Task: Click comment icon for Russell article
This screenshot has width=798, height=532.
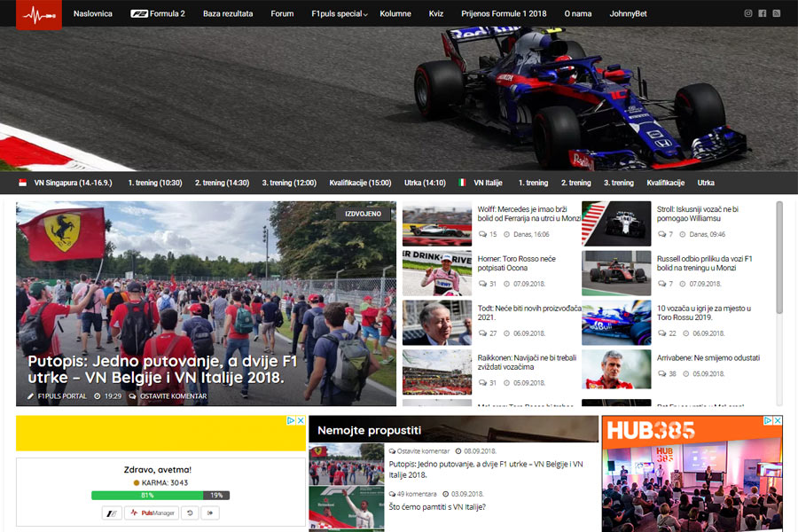Action: click(661, 284)
